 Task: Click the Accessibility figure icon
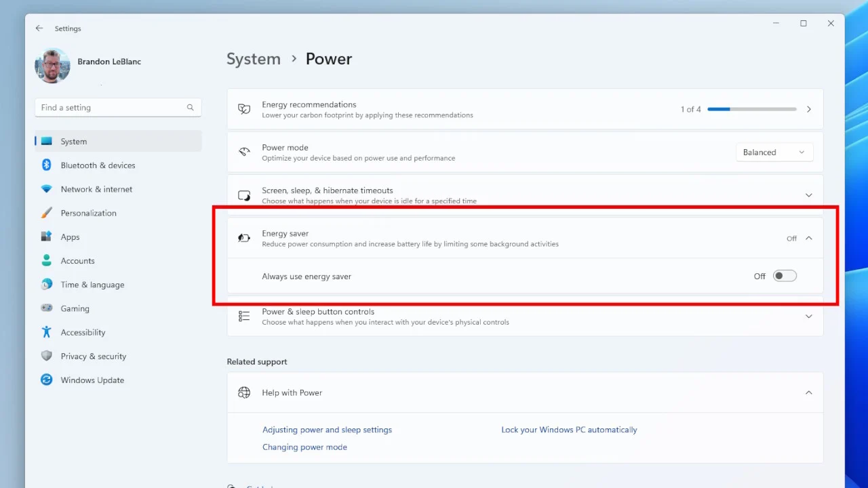47,332
